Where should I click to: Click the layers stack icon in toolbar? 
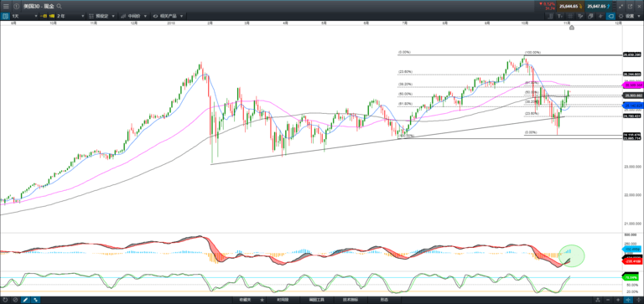click(590, 16)
